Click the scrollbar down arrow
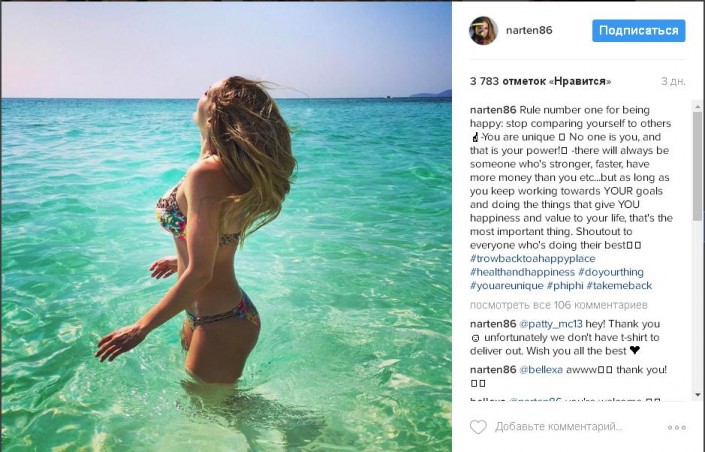Image resolution: width=705 pixels, height=452 pixels. pos(698,394)
